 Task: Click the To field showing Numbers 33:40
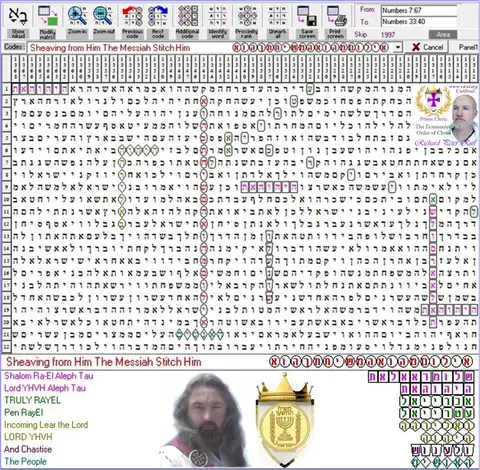[x=419, y=22]
